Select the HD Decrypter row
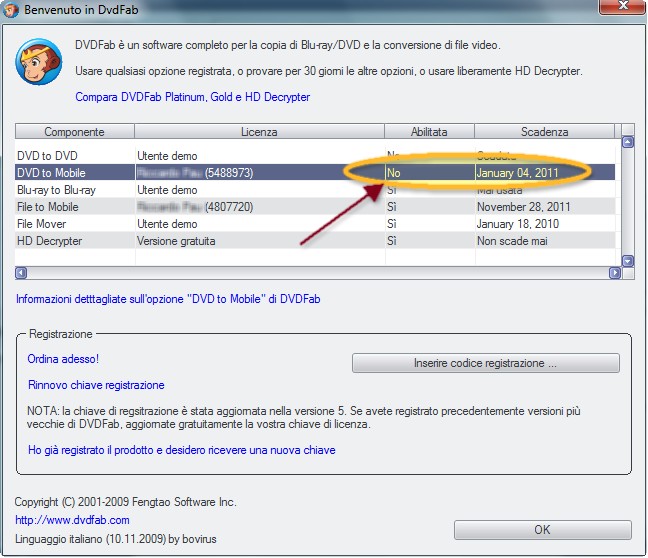Viewport: 648px width, 558px height. pos(315,241)
